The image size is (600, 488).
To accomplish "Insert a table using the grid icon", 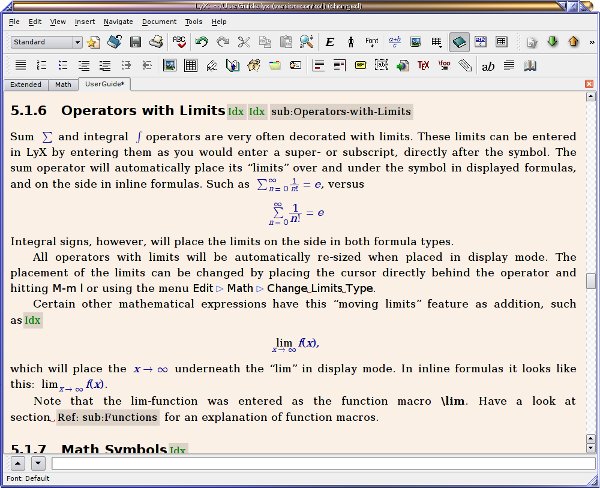I will 190,66.
